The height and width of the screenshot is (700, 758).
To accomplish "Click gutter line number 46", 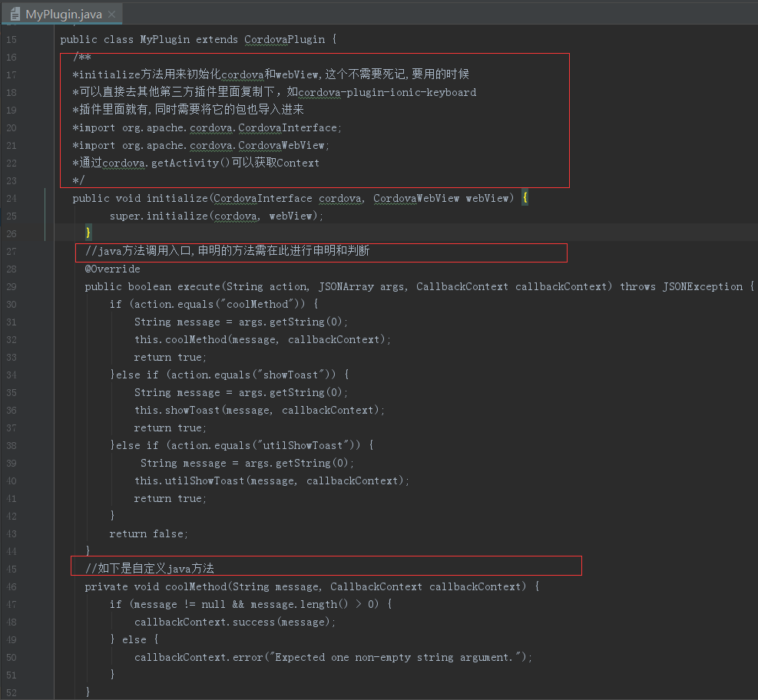I will (11, 587).
